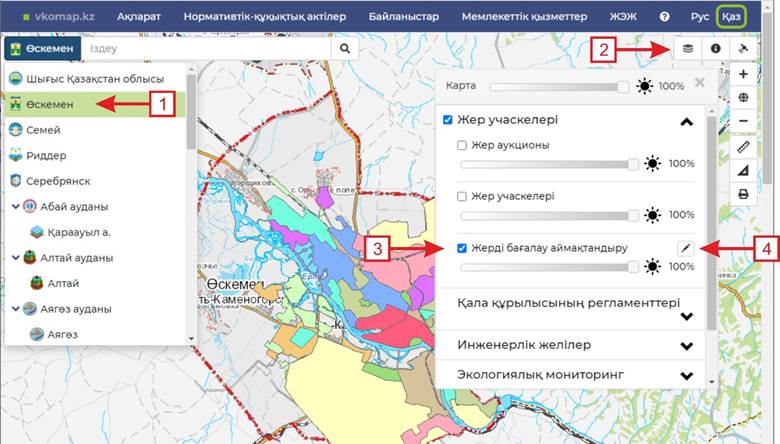Click the satellite view icon
The width and height of the screenshot is (780, 444).
(x=743, y=48)
